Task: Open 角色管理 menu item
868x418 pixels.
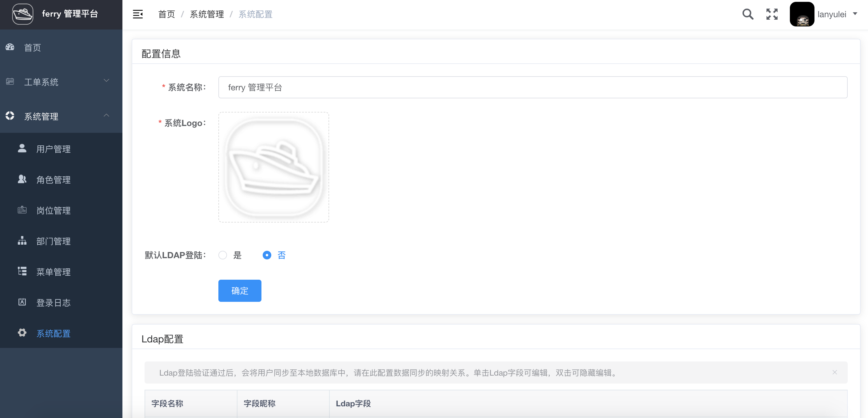Action: pyautogui.click(x=61, y=179)
